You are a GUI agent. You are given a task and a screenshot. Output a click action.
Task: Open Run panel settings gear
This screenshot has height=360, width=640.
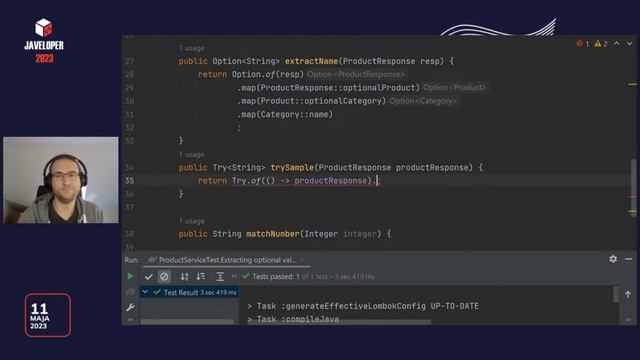point(613,259)
